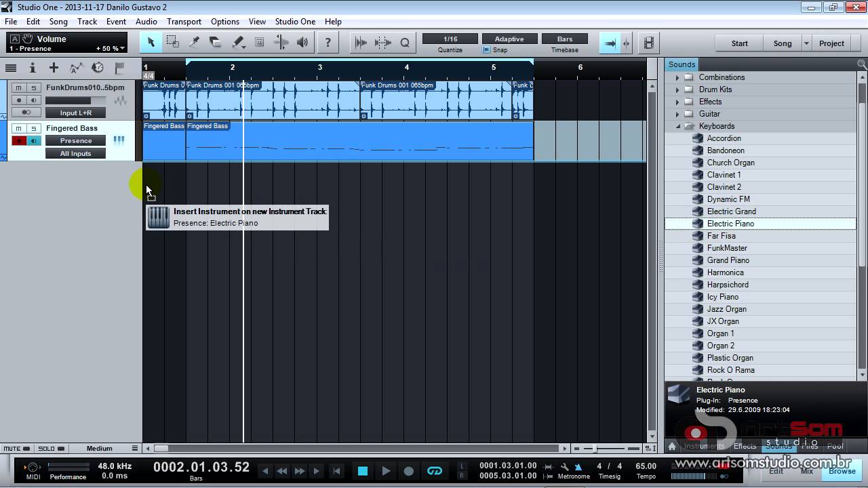Viewport: 868px width, 488px height.
Task: Collapse the Keyboards folder
Action: (x=677, y=126)
